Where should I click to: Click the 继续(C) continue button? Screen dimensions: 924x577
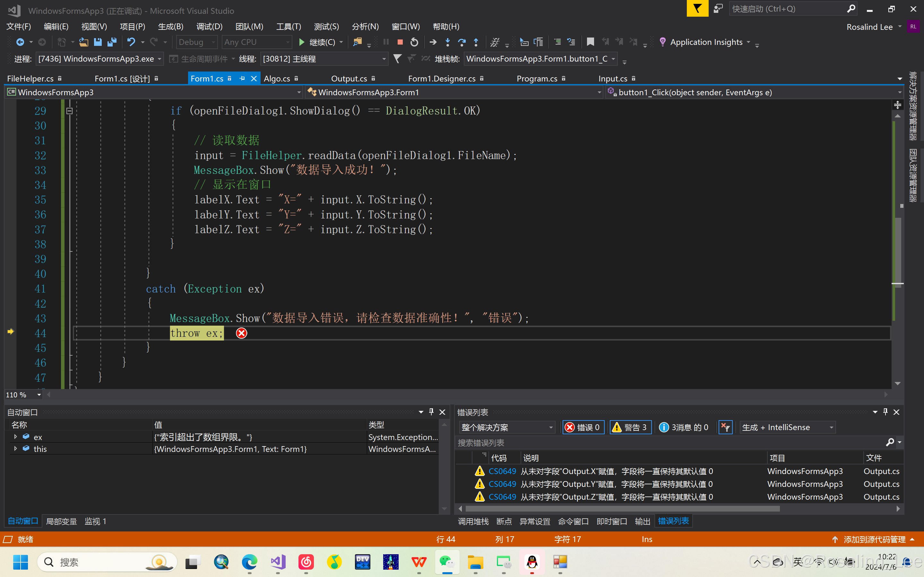[x=317, y=42]
